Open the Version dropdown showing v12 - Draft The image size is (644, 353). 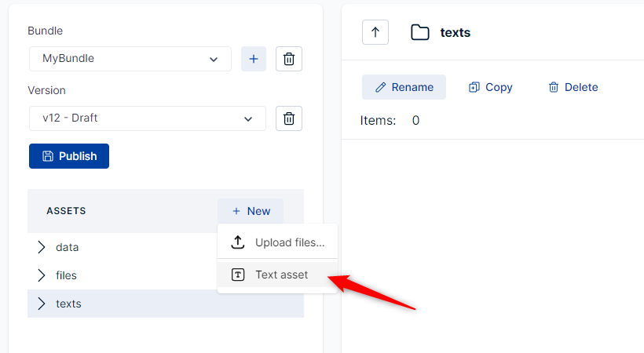click(x=148, y=118)
